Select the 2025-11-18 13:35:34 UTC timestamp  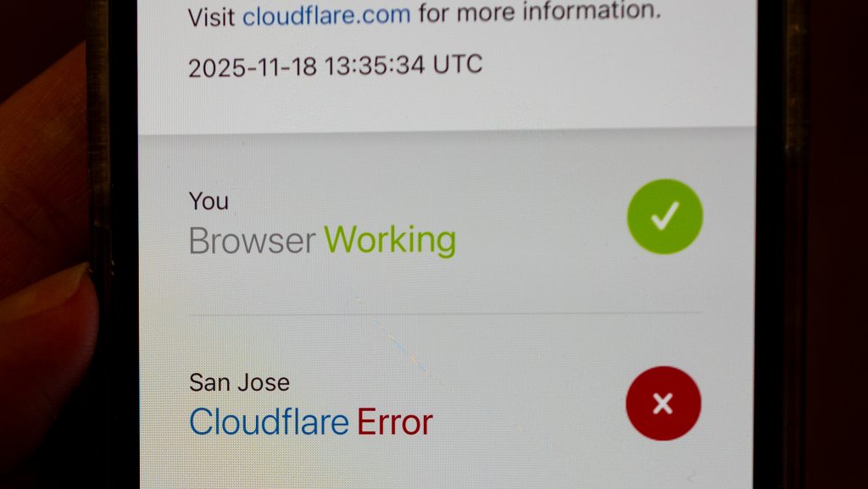tap(336, 66)
